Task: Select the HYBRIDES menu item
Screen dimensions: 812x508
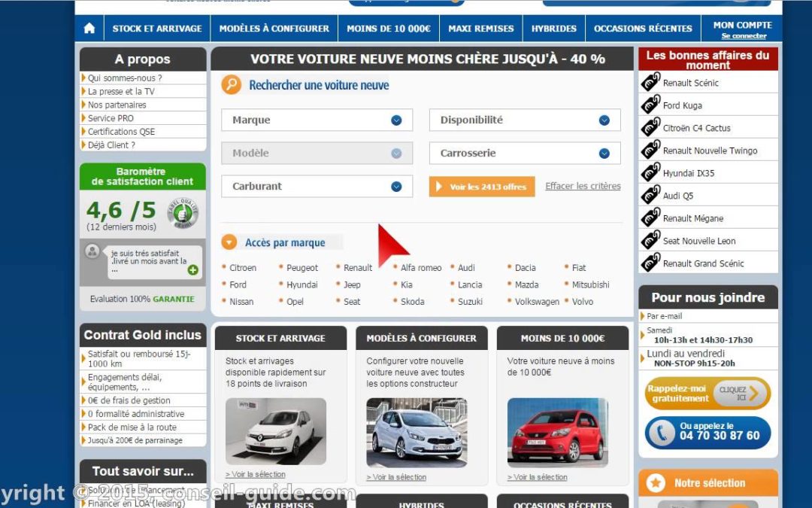Action: pos(553,28)
